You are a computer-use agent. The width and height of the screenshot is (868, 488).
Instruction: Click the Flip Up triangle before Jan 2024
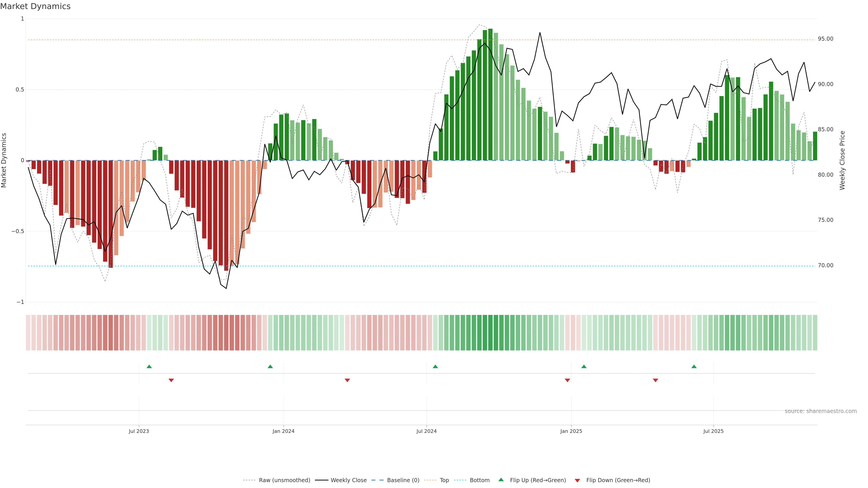(270, 366)
